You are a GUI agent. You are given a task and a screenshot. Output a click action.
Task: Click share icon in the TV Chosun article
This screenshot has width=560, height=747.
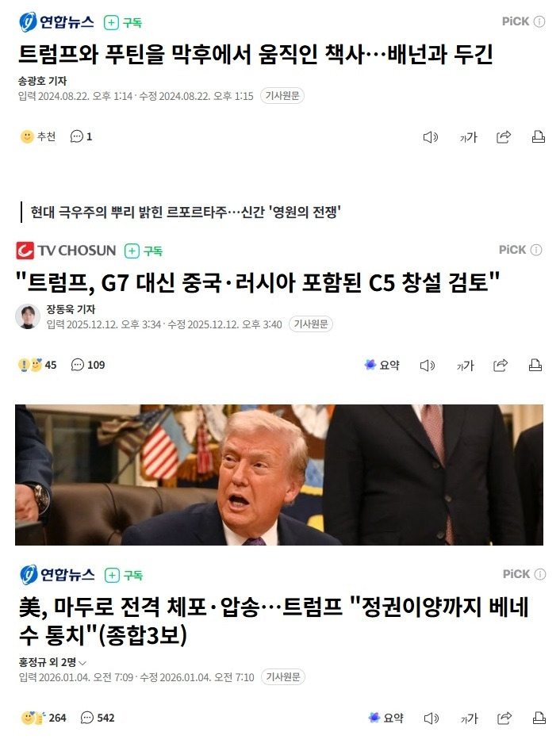click(x=500, y=366)
